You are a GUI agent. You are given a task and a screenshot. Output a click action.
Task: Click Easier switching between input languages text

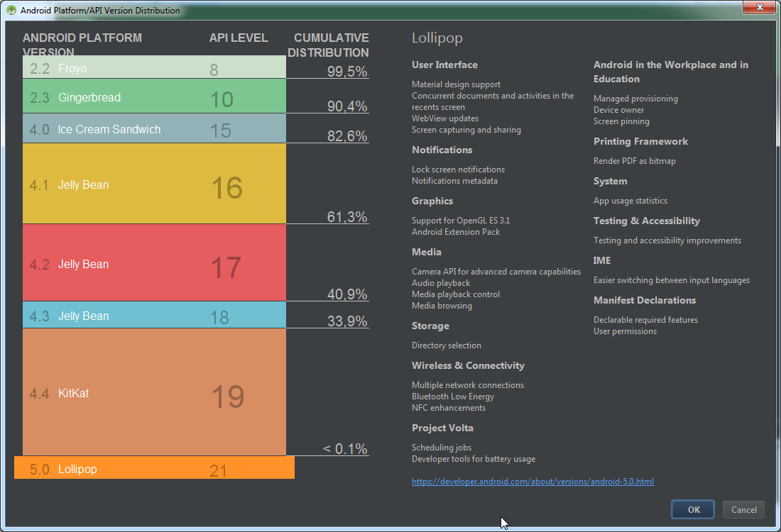coord(672,280)
